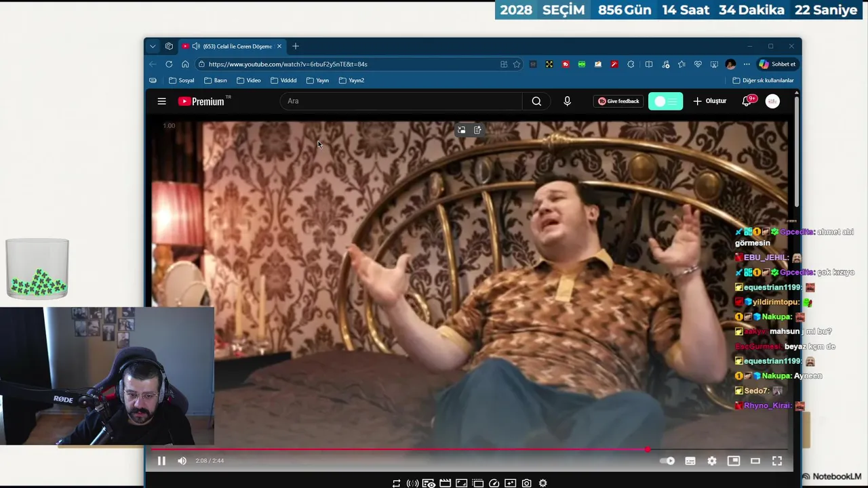Open the Vdddd bookmarks folder

[283, 80]
